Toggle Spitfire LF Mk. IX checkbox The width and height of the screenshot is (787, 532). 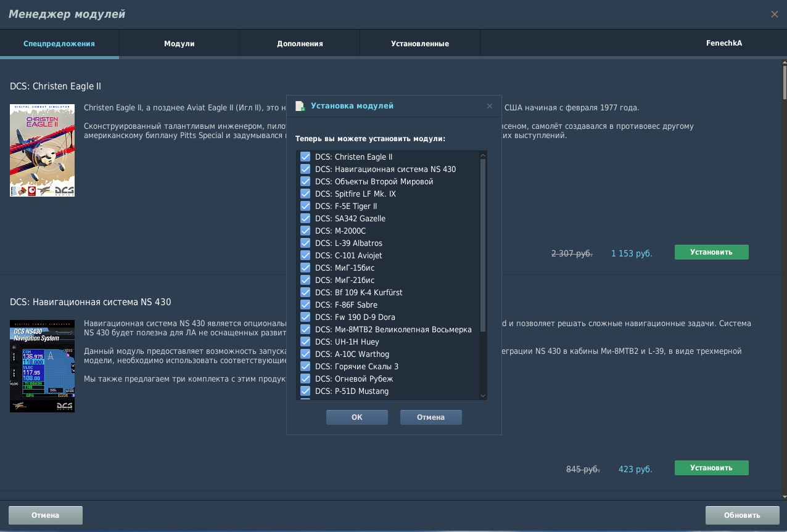click(305, 194)
